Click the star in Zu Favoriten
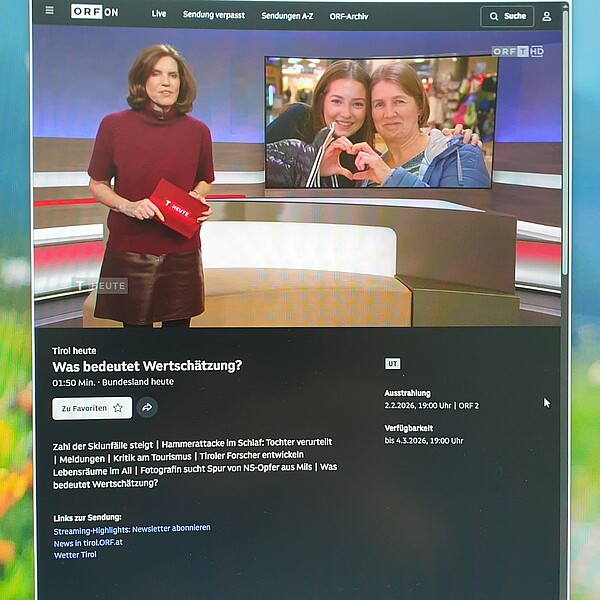The width and height of the screenshot is (600, 600). (x=118, y=408)
